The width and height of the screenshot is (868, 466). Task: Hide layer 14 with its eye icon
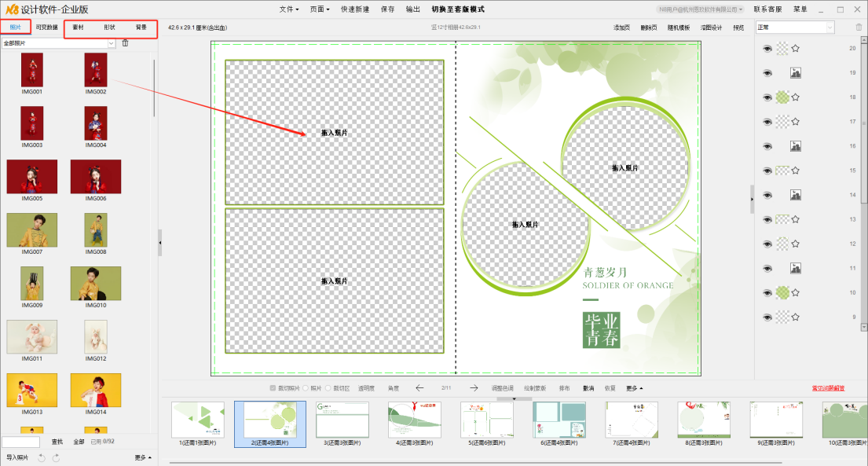pos(767,195)
